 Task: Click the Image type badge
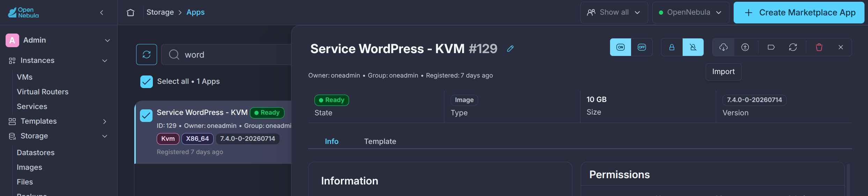(464, 100)
